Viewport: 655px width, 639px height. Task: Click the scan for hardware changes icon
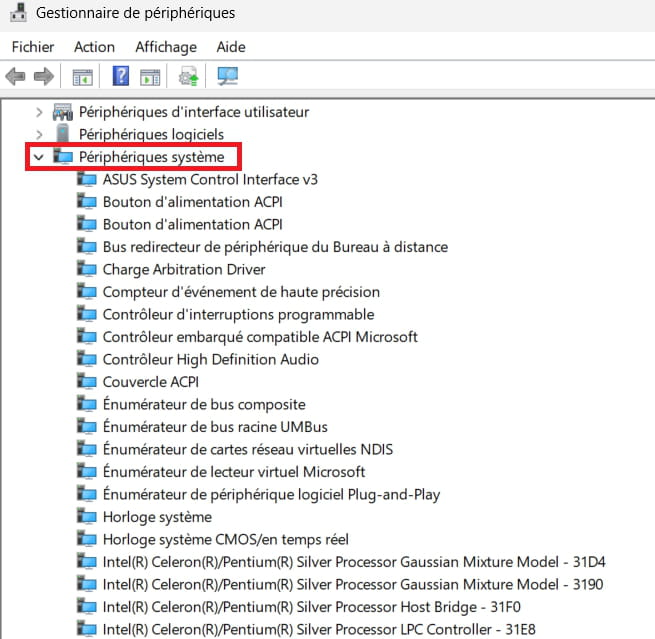227,76
